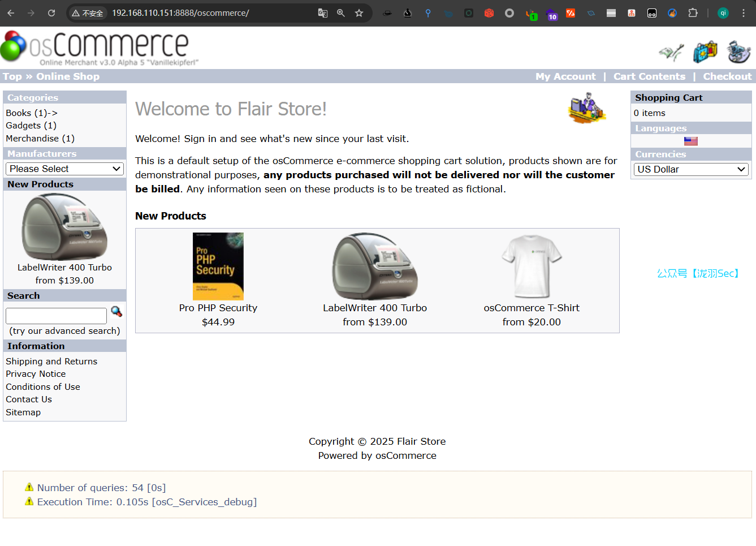Open the browser extensions puzzle icon
This screenshot has height=546, width=756.
tap(693, 13)
